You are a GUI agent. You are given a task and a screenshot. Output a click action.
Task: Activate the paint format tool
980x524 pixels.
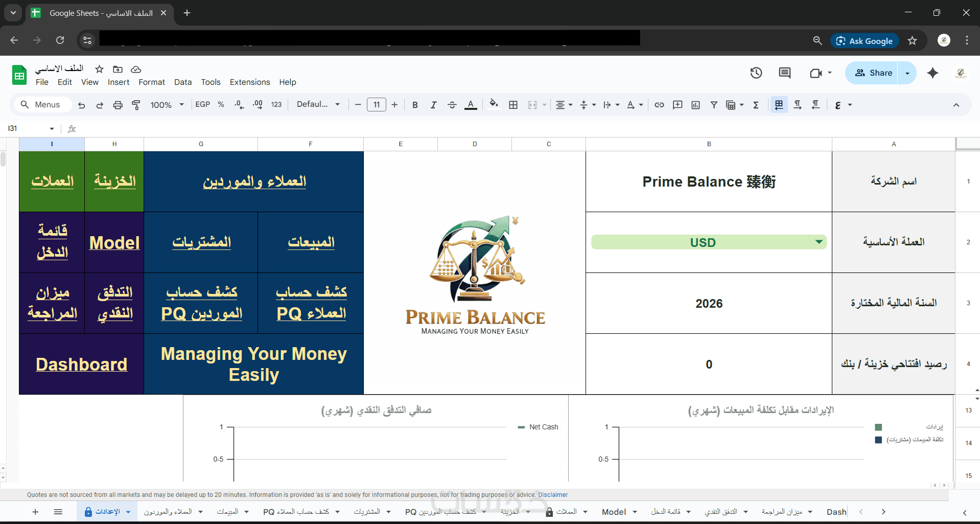[136, 105]
